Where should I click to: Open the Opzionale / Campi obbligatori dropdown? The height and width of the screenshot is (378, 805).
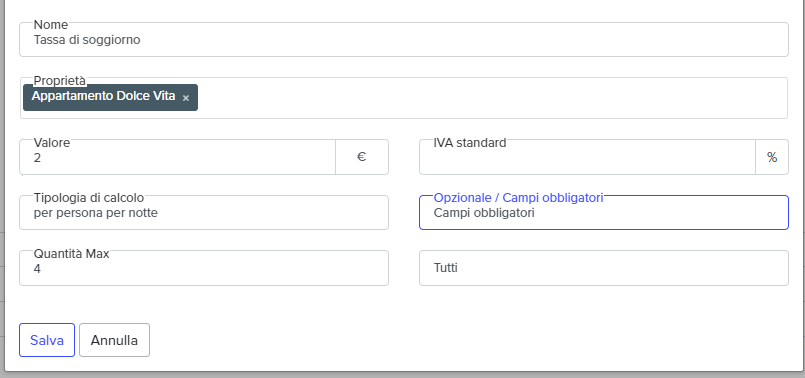click(604, 212)
